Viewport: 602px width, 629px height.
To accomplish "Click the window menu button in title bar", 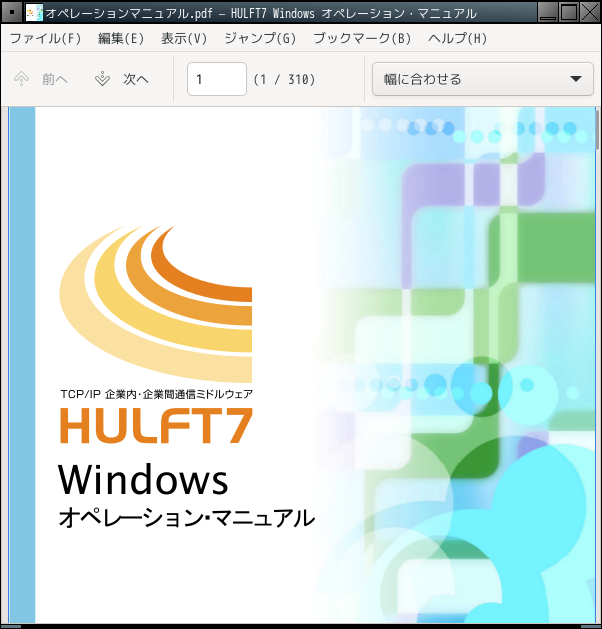I will pos(12,12).
